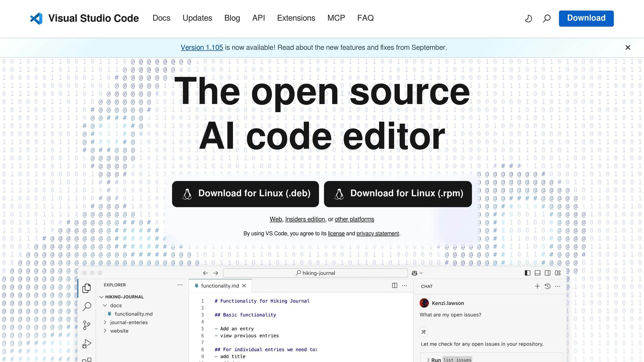Open the Extensions icon in the activity bar
Viewport: 644px width, 362px height.
(87, 360)
